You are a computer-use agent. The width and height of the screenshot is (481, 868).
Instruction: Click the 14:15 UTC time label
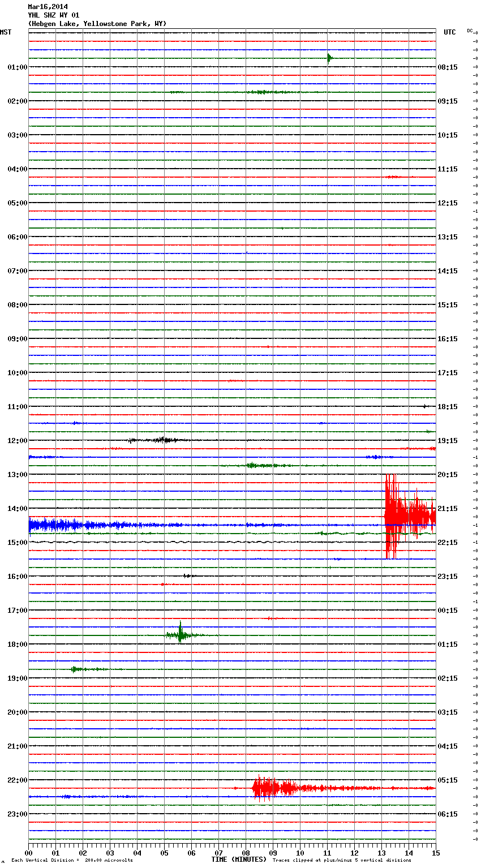coord(448,271)
